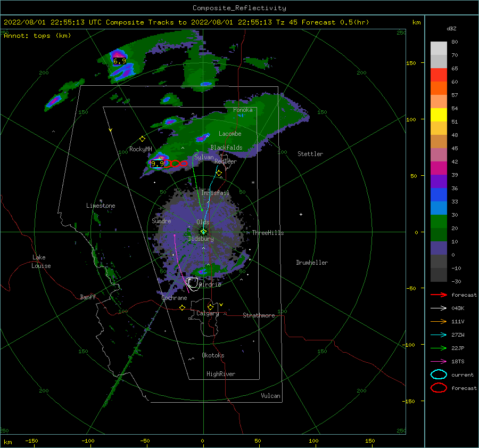The width and height of the screenshot is (479, 448).
Task: Click the Vulcan label
Action: click(x=270, y=396)
